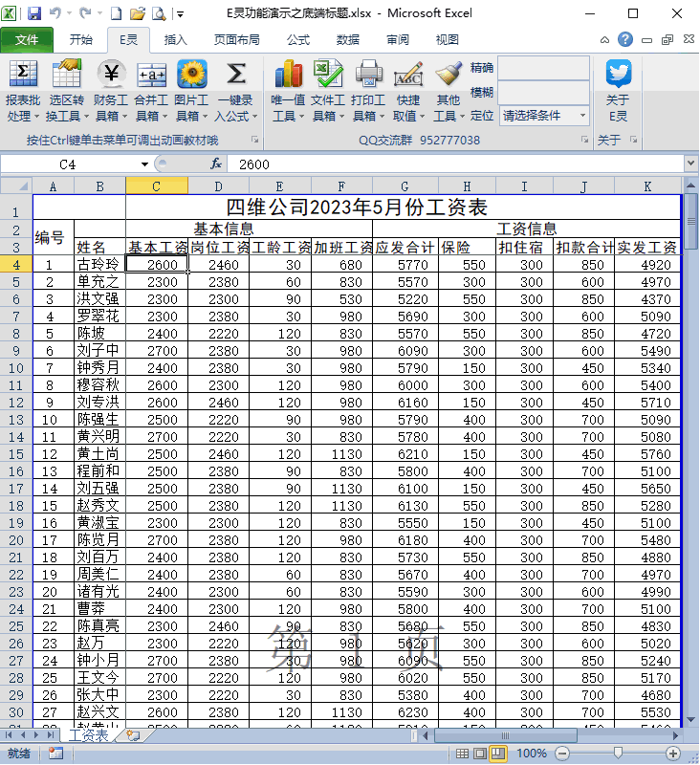700x765 pixels.
Task: Select row header 15
Action: click(x=16, y=454)
